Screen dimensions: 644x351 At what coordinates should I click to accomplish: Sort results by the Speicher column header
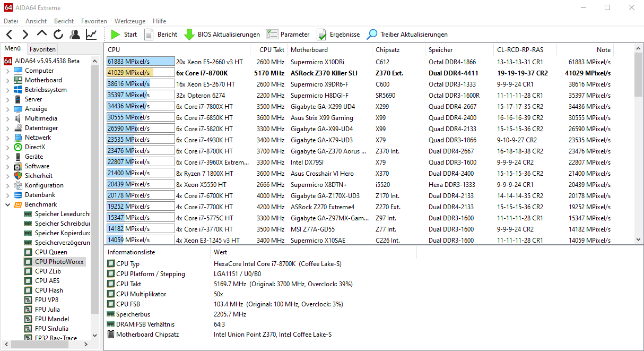pos(459,50)
